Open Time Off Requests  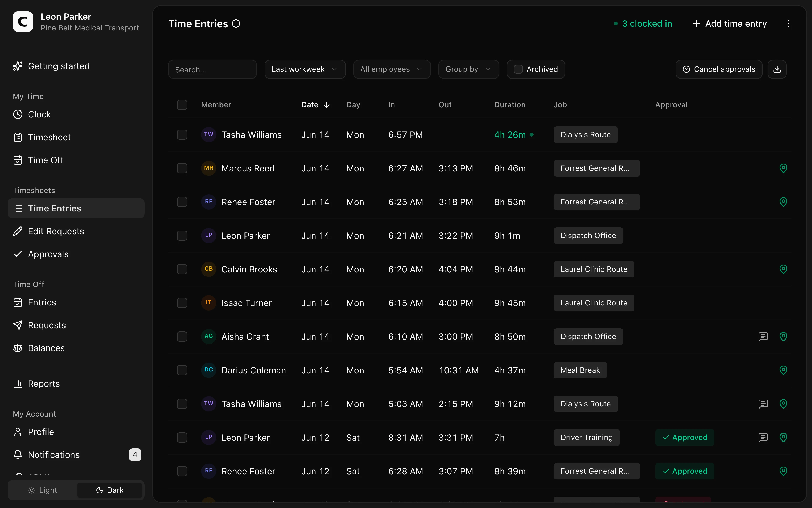pos(76,326)
